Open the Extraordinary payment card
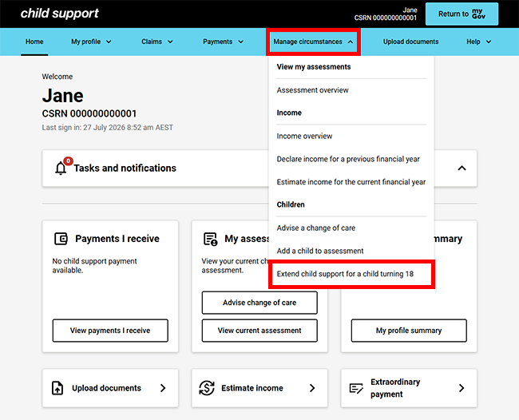519x420 pixels. (409, 388)
